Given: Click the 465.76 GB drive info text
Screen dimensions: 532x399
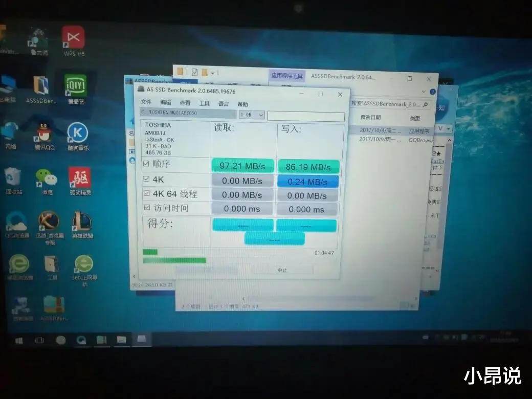Looking at the screenshot, I should pyautogui.click(x=158, y=152).
